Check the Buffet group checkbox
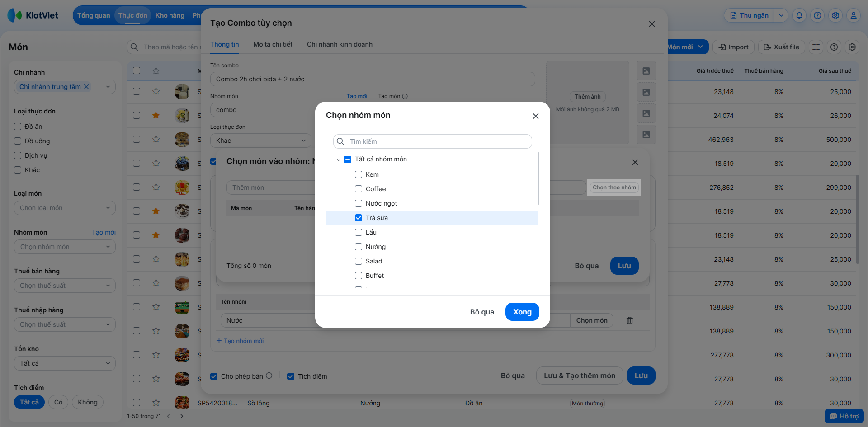 tap(359, 276)
